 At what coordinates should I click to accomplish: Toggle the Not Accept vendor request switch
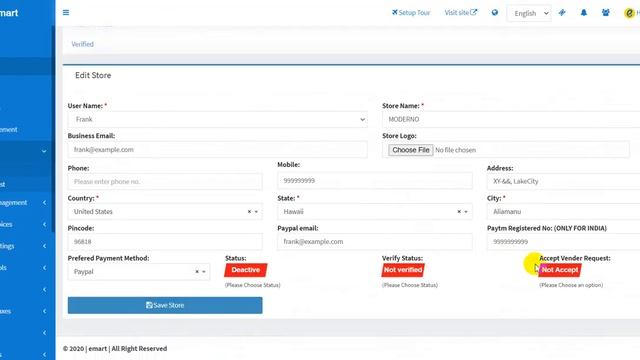pos(560,270)
